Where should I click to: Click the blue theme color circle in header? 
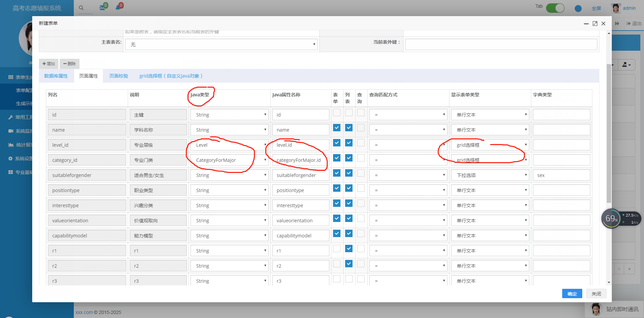click(578, 8)
